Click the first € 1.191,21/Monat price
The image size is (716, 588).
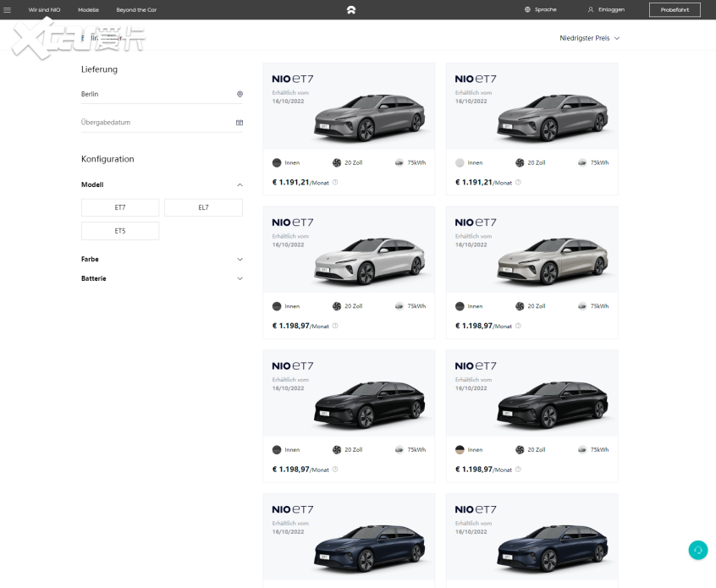pyautogui.click(x=300, y=182)
